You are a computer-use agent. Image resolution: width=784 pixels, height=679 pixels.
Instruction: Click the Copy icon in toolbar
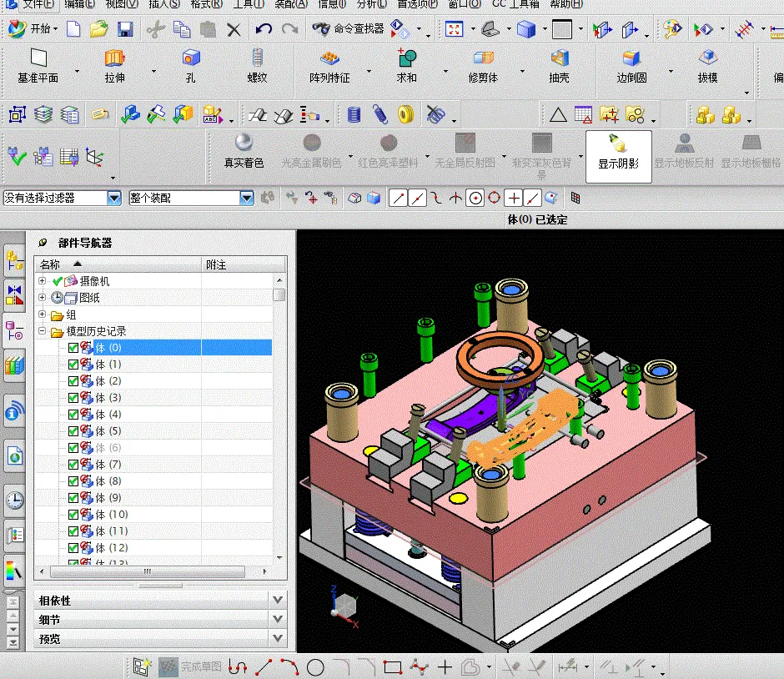(182, 29)
